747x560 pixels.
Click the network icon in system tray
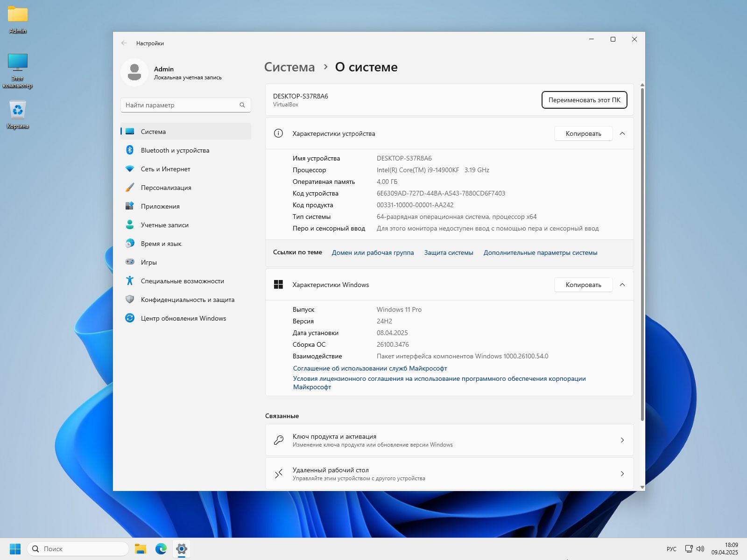click(689, 549)
